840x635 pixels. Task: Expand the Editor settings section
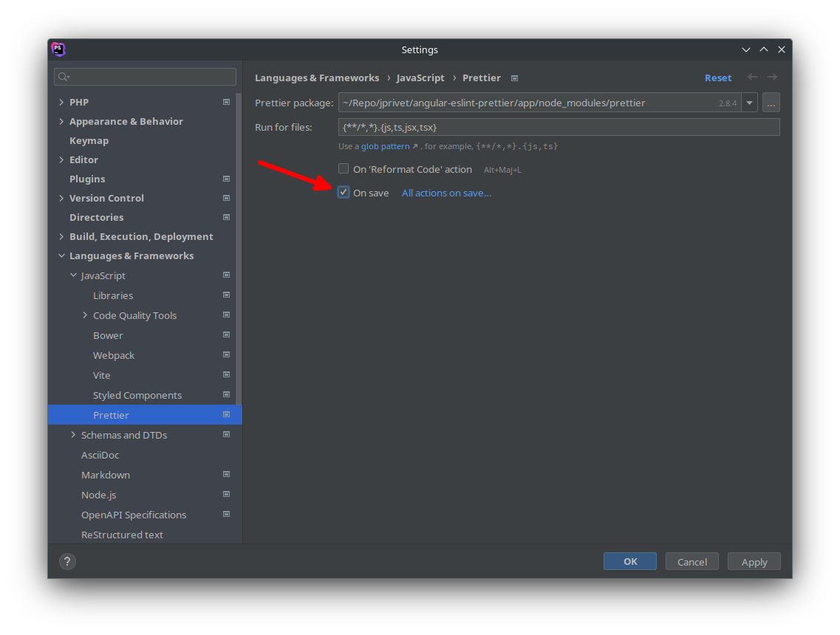point(61,159)
